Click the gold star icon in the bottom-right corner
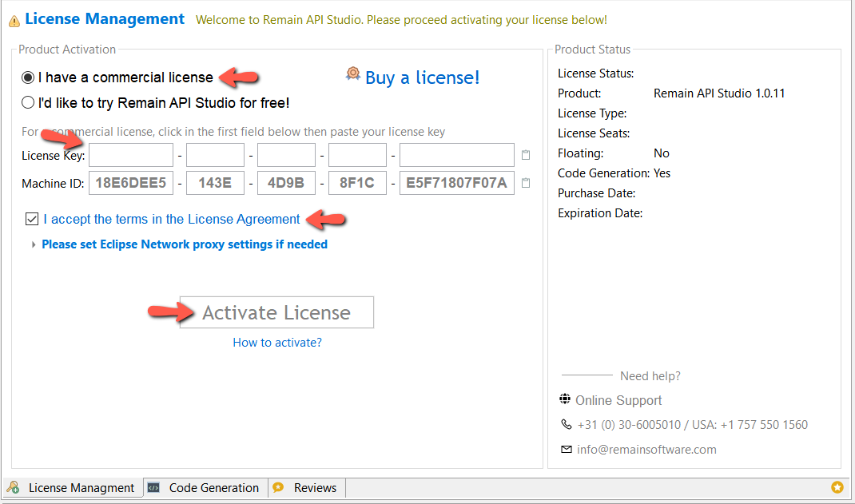The height and width of the screenshot is (504, 855). 837,487
